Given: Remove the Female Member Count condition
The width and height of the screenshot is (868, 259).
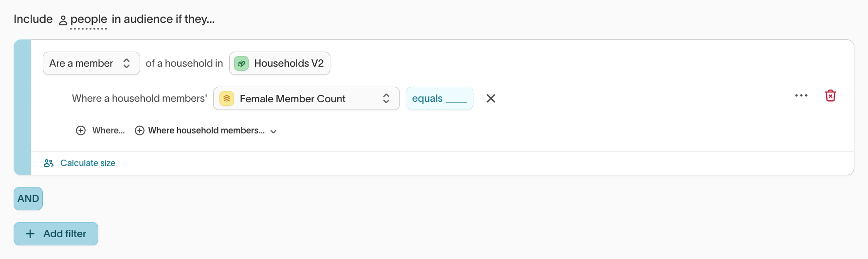Looking at the screenshot, I should pyautogui.click(x=491, y=98).
